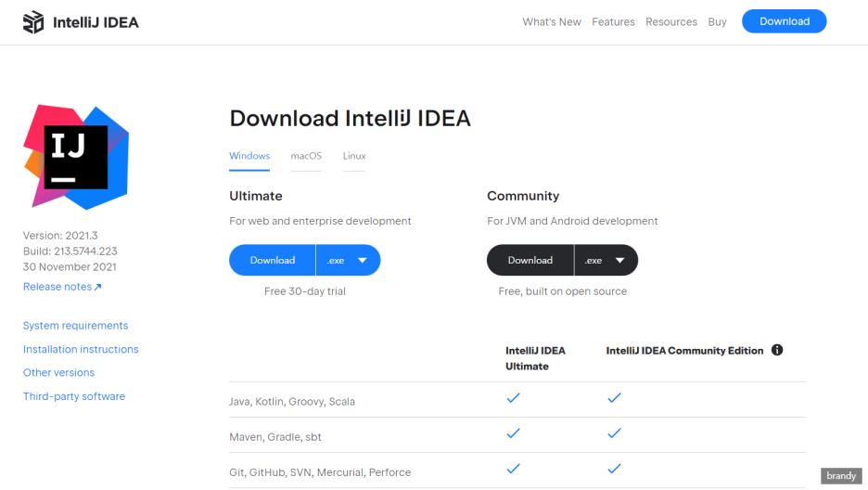This screenshot has height=490, width=868.
Task: Click the 'Ultimate' section heading
Action: [x=256, y=196]
